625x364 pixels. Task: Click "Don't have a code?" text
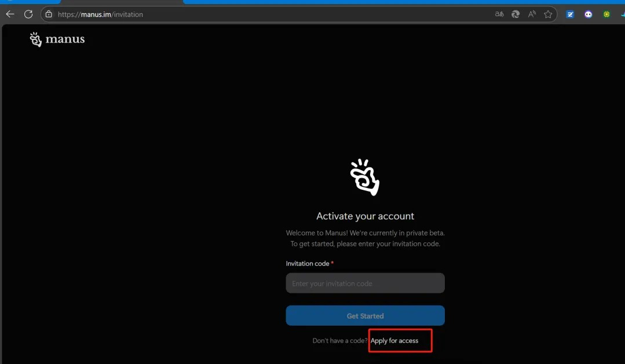pos(340,340)
